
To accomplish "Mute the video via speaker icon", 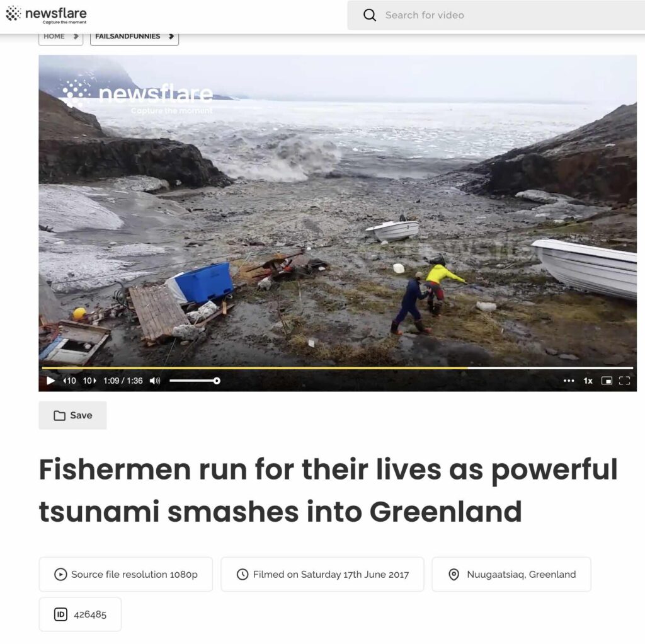I will (155, 381).
